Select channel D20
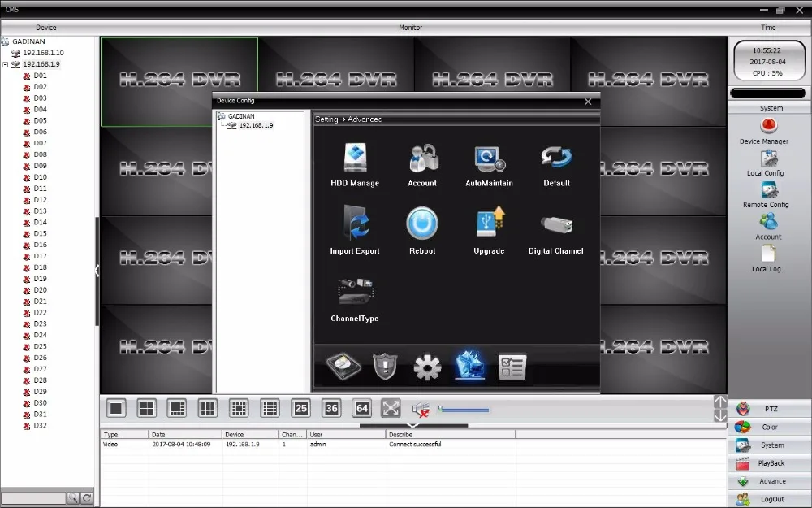The width and height of the screenshot is (812, 508). (40, 290)
